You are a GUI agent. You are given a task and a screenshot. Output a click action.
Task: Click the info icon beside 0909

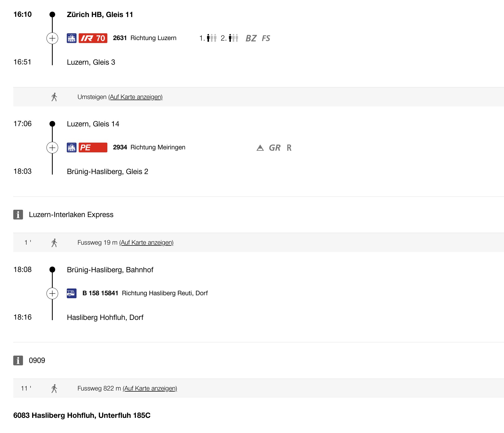point(18,360)
